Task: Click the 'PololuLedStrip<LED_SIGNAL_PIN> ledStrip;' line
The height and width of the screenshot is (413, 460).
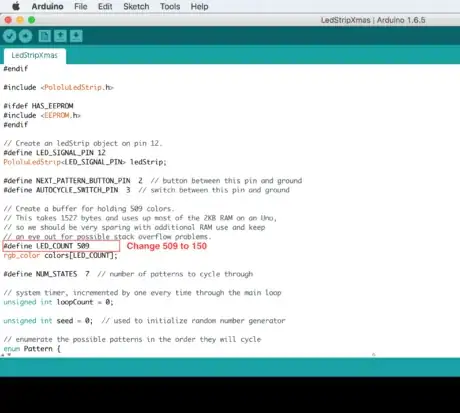Action: pos(85,162)
